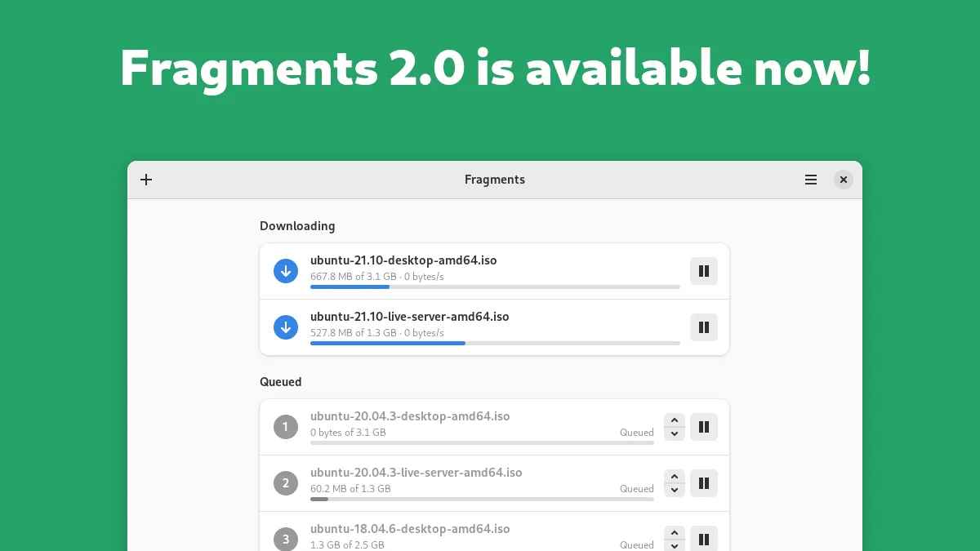Pause the queued ubuntu-18.04.6-desktop-amd64.iso torrent
The height and width of the screenshot is (551, 980).
pos(703,540)
